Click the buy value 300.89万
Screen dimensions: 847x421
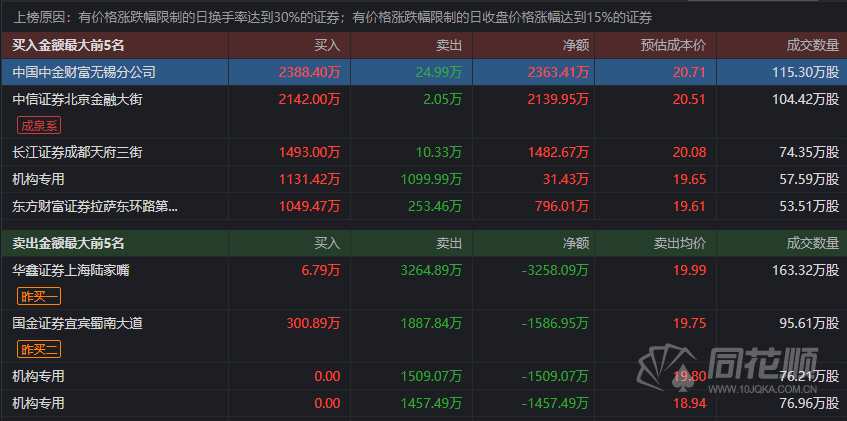click(x=314, y=323)
